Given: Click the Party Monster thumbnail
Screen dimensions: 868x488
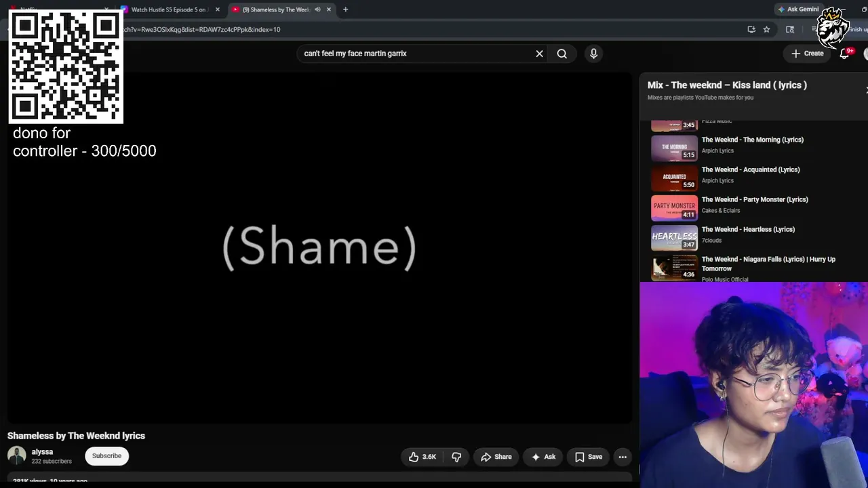Looking at the screenshot, I should [674, 207].
